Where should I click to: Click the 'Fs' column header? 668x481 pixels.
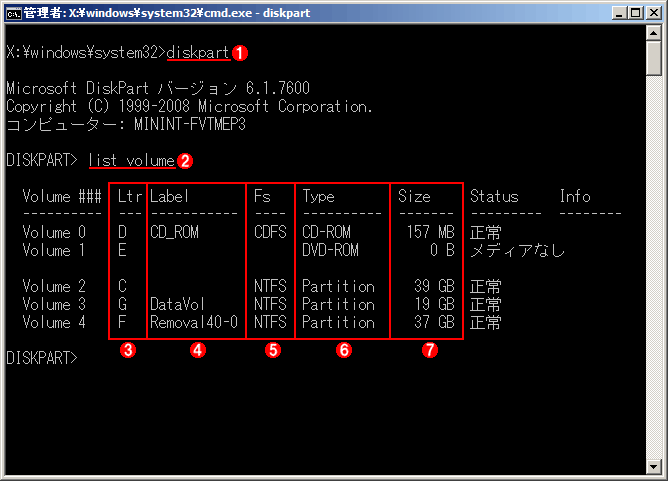point(262,196)
